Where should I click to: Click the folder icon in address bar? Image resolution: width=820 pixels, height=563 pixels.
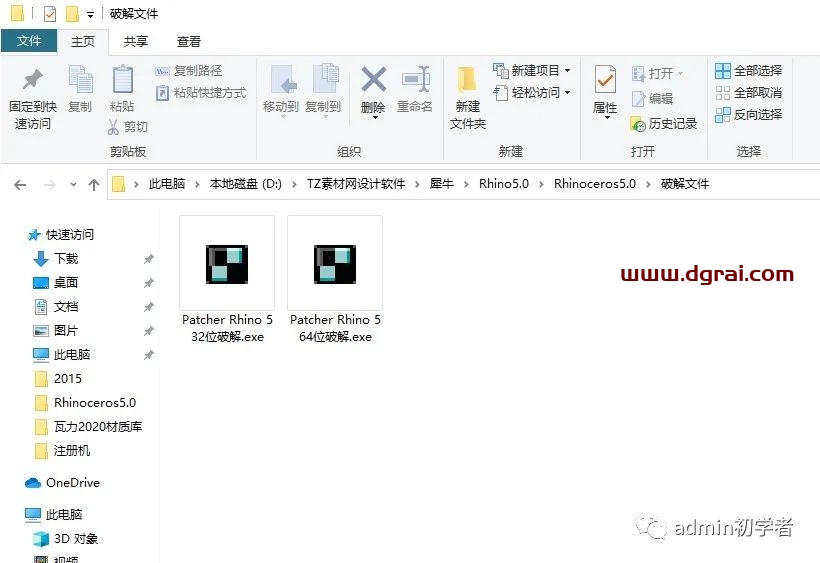pos(119,184)
